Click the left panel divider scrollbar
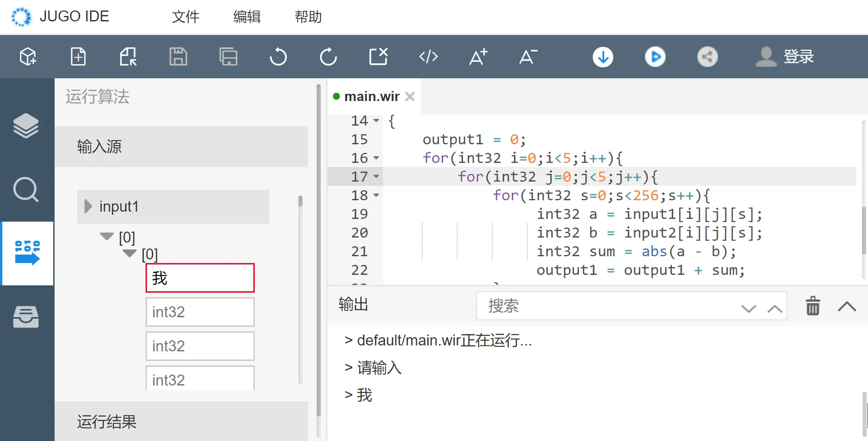The image size is (868, 441). [x=318, y=250]
